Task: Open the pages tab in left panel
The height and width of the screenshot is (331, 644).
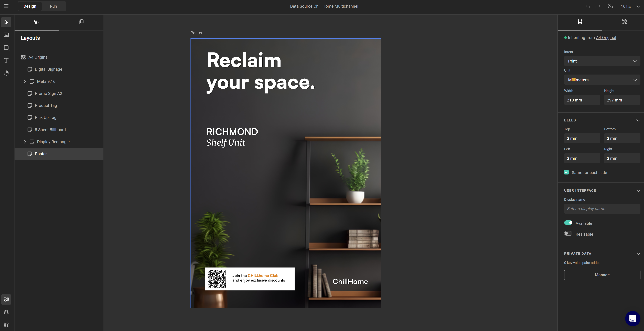Action: point(81,22)
